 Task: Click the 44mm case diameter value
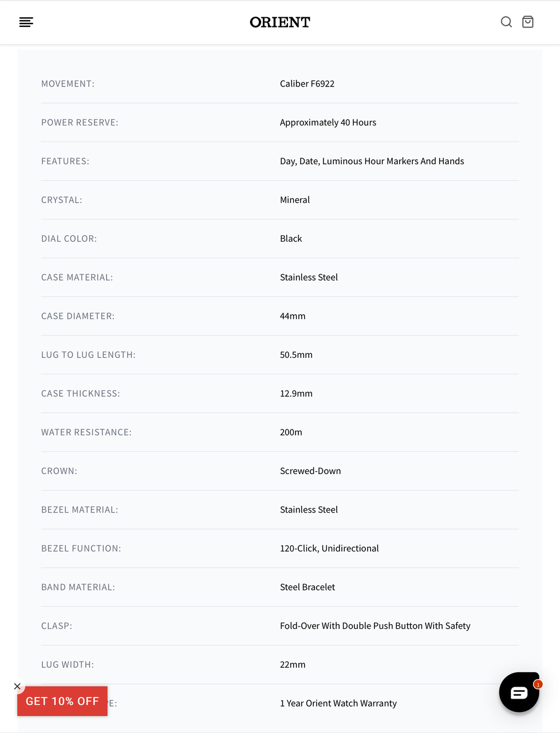pos(293,316)
